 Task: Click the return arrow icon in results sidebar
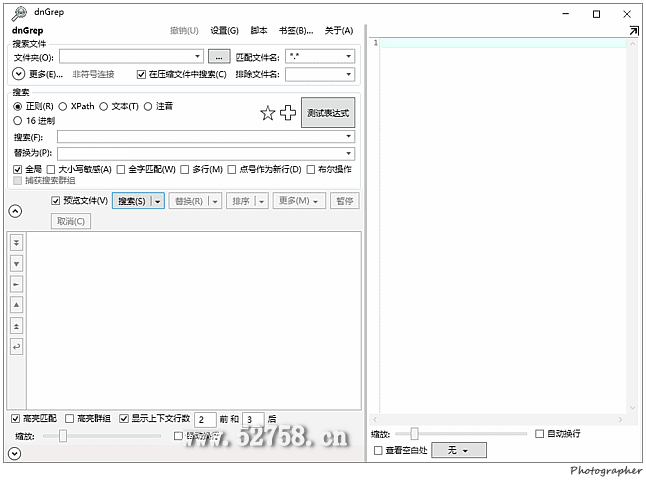tap(16, 347)
